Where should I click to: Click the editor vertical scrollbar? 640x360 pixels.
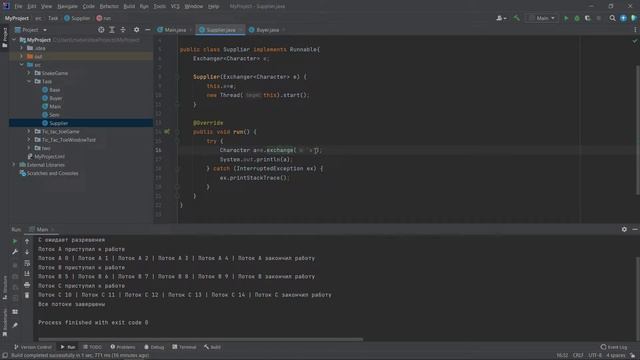[638, 130]
